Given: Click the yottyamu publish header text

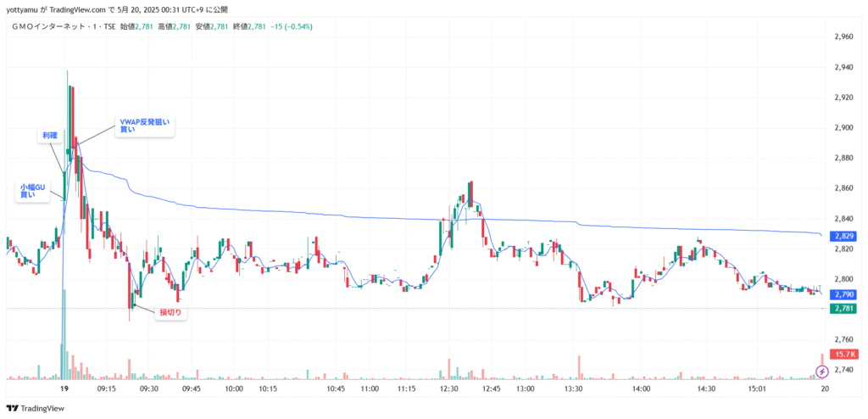Looking at the screenshot, I should pyautogui.click(x=116, y=9).
